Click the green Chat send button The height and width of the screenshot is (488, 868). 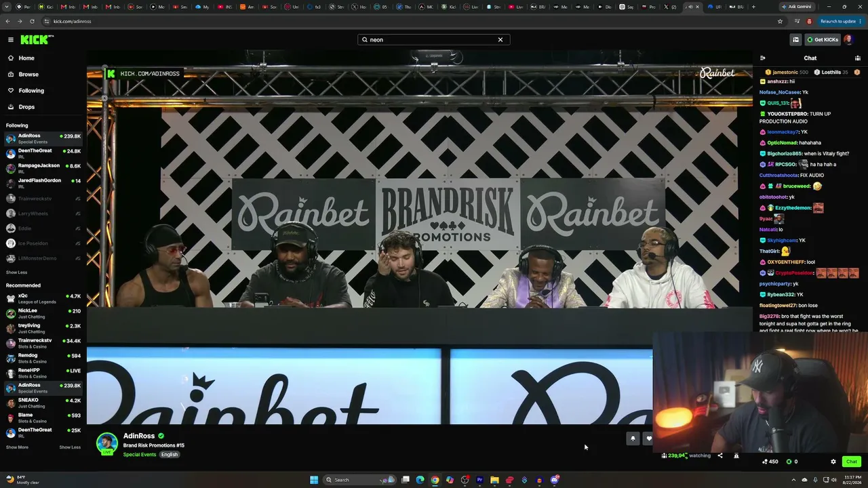pyautogui.click(x=852, y=462)
